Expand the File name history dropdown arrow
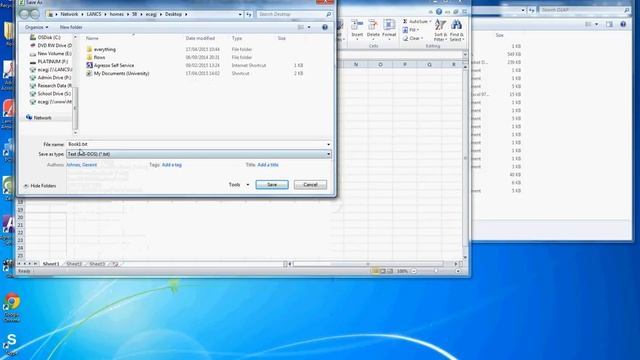The height and width of the screenshot is (360, 640). (x=328, y=144)
